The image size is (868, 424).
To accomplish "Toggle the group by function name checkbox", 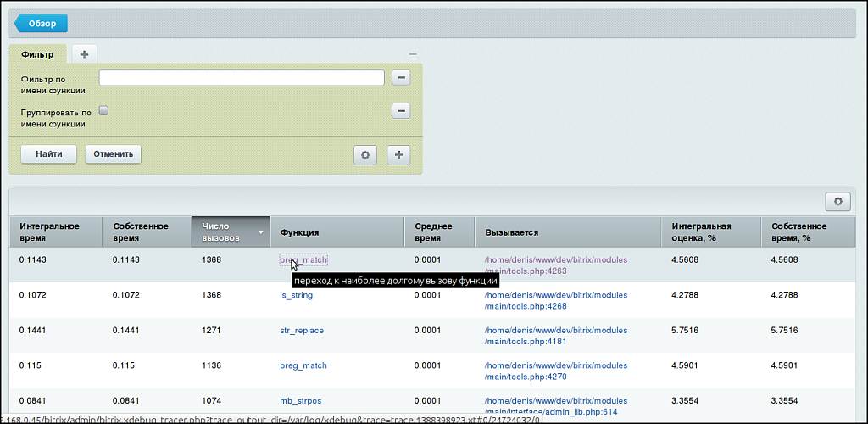I will click(x=103, y=110).
